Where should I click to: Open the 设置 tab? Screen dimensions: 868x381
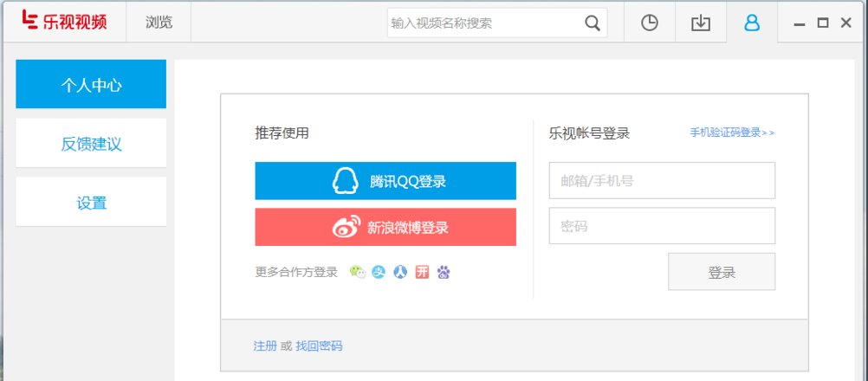click(x=91, y=202)
